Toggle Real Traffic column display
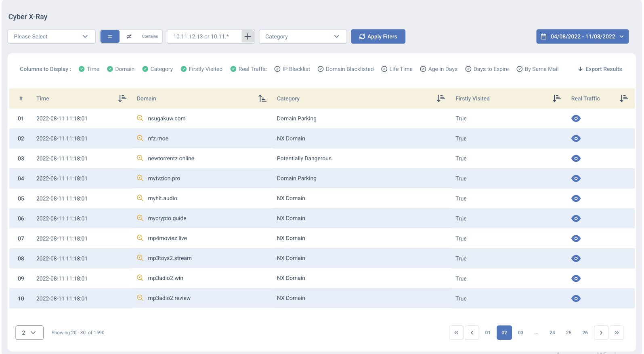The image size is (644, 354). [x=248, y=69]
